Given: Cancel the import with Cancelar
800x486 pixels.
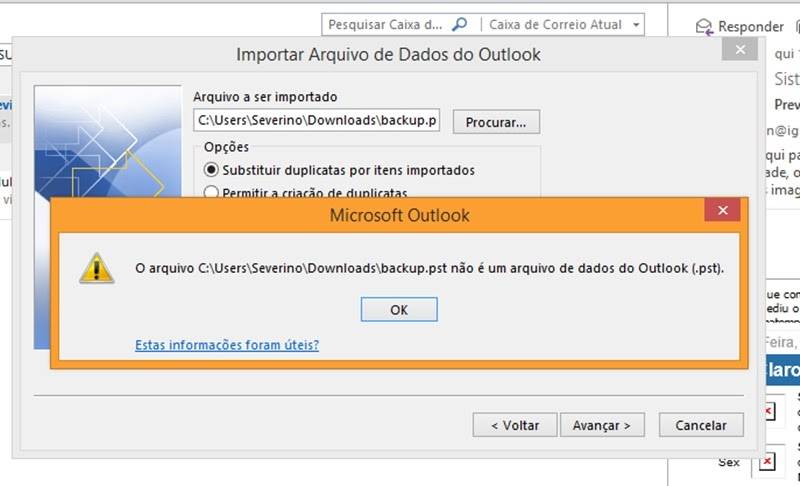Looking at the screenshot, I should click(x=701, y=425).
